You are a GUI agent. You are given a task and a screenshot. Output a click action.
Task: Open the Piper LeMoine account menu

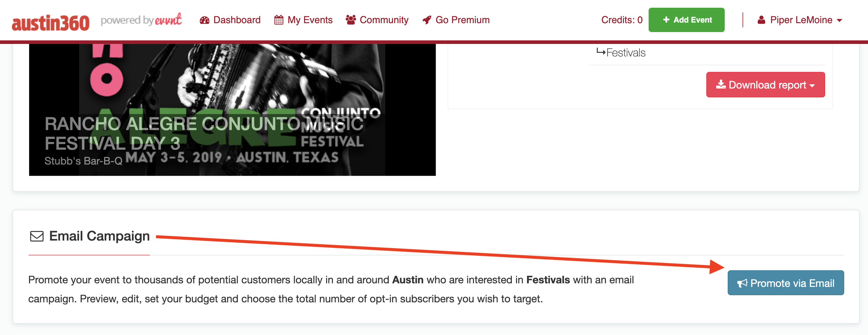pyautogui.click(x=800, y=20)
